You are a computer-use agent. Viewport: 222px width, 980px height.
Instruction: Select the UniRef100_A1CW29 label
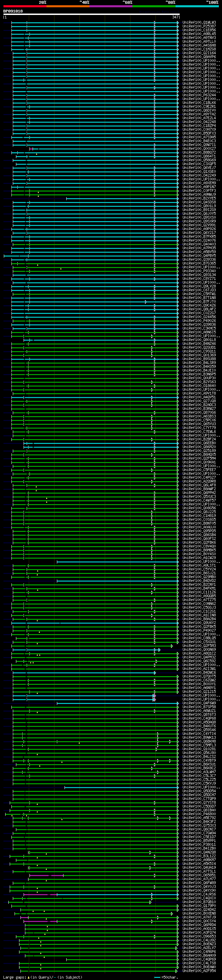point(199,558)
